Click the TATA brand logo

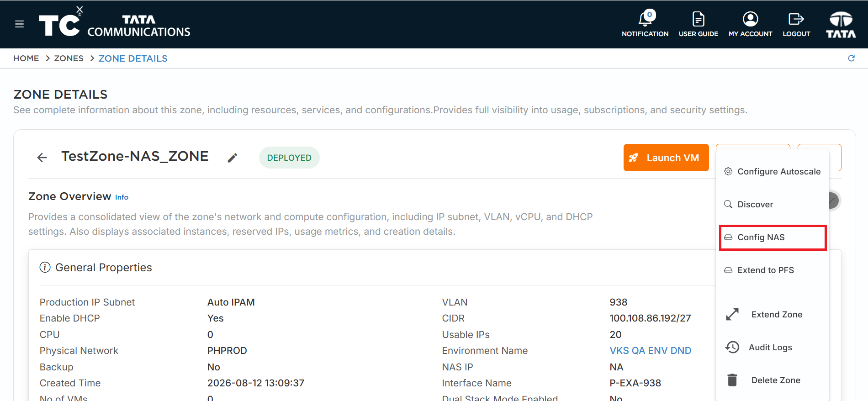click(841, 24)
